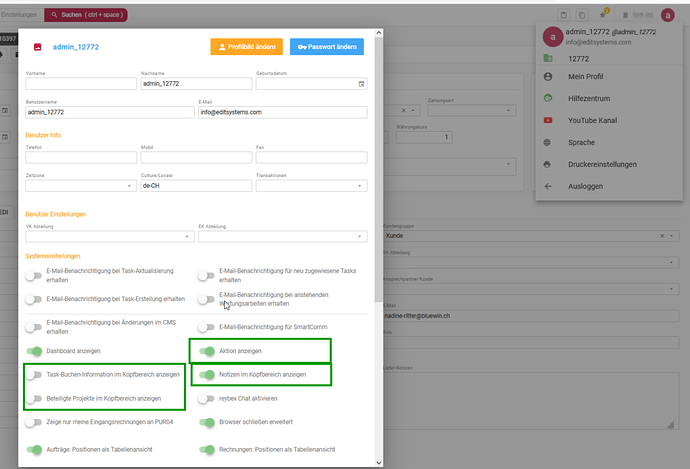Toggle E-Mail-Benachrichtigung bei Änderungen im CMS
The width and height of the screenshot is (690, 469).
click(33, 327)
